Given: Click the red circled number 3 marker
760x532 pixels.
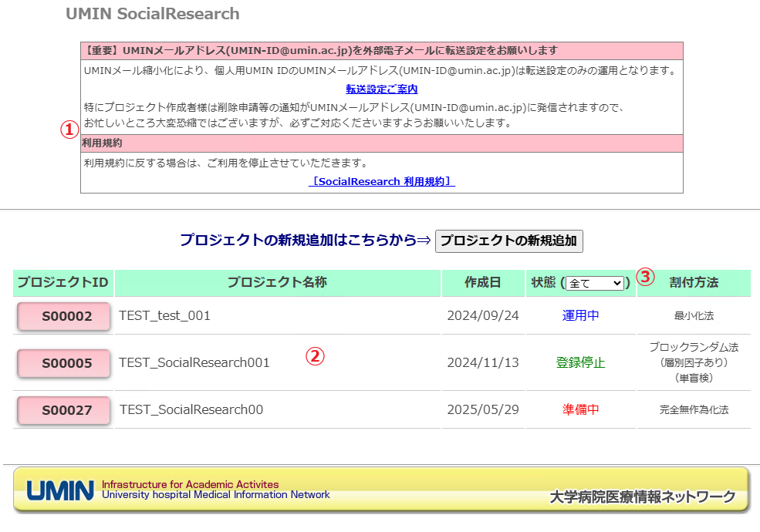Looking at the screenshot, I should [x=645, y=277].
